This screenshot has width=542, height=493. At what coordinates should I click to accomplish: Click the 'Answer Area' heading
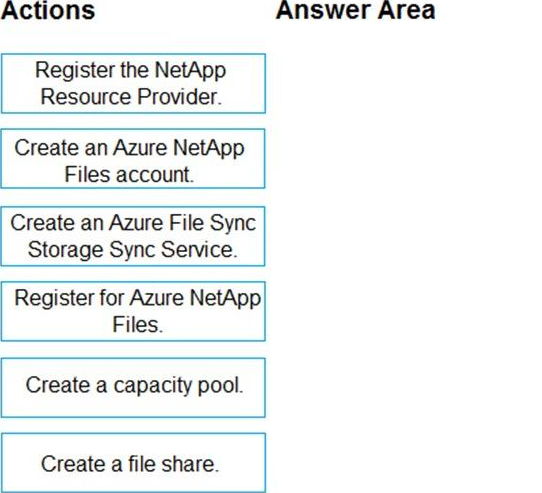pyautogui.click(x=355, y=10)
